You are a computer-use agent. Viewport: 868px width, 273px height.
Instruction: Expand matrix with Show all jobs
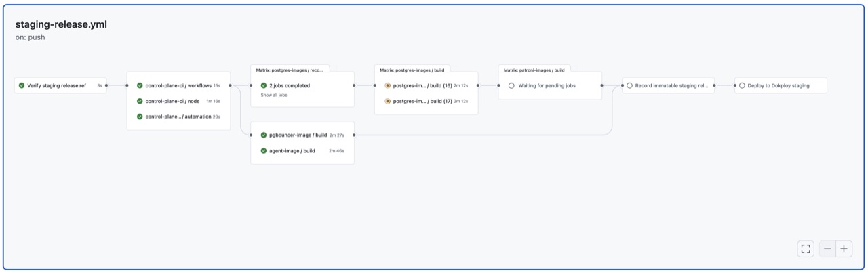click(x=274, y=96)
